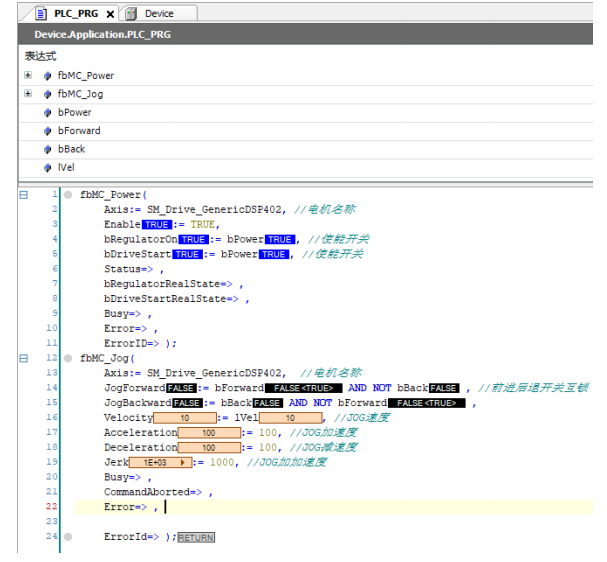Close the PLC_PRG tab
This screenshot has width=607, height=562.
click(x=110, y=14)
